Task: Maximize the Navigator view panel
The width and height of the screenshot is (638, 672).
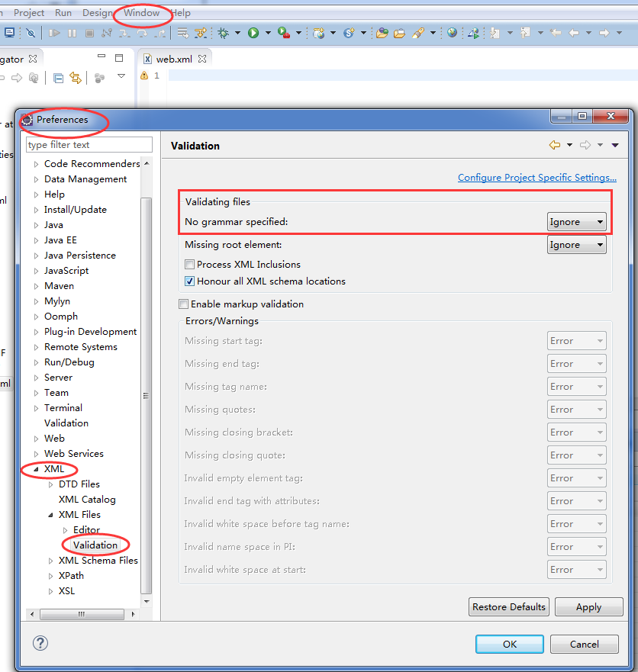Action: [119, 58]
